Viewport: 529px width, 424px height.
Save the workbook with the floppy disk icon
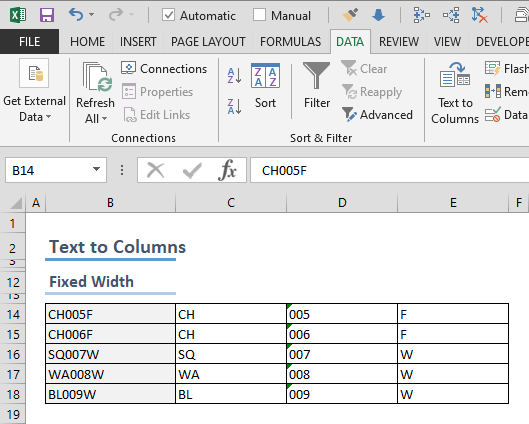(47, 15)
